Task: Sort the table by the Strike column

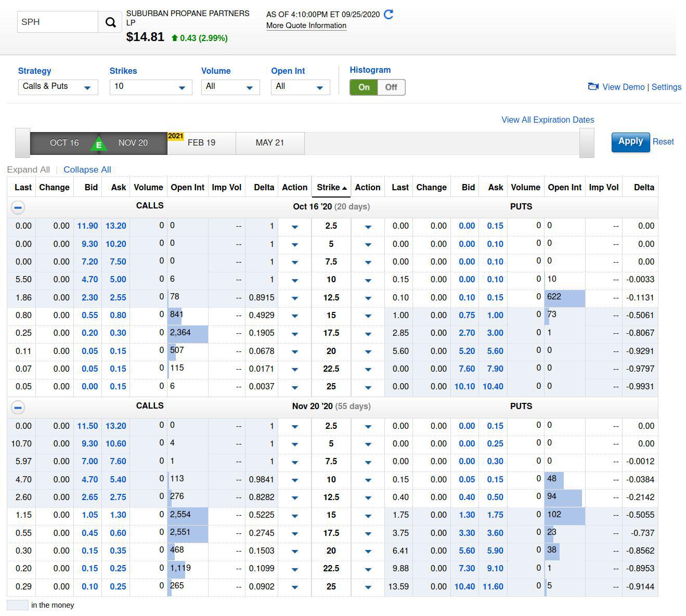Action: pyautogui.click(x=331, y=187)
